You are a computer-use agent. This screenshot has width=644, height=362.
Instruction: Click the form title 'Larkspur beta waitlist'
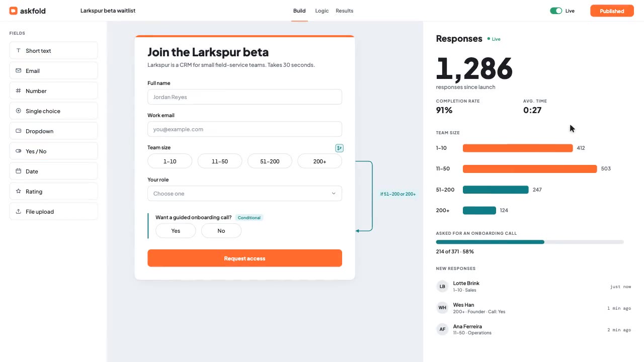tap(108, 11)
